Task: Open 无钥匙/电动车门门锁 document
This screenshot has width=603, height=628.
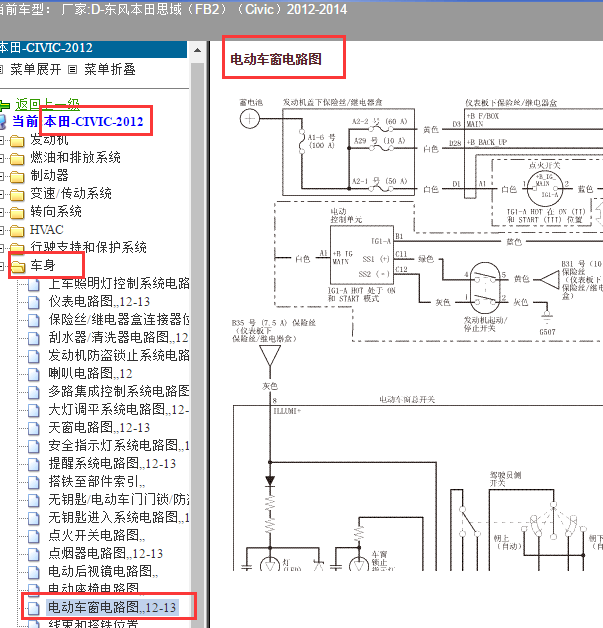Action: 119,499
